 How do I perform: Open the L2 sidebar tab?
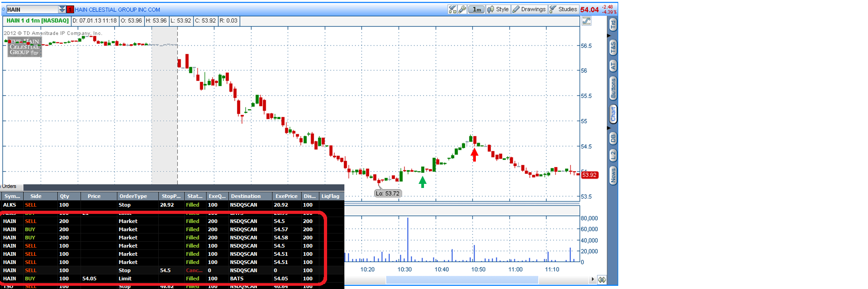coord(613,155)
